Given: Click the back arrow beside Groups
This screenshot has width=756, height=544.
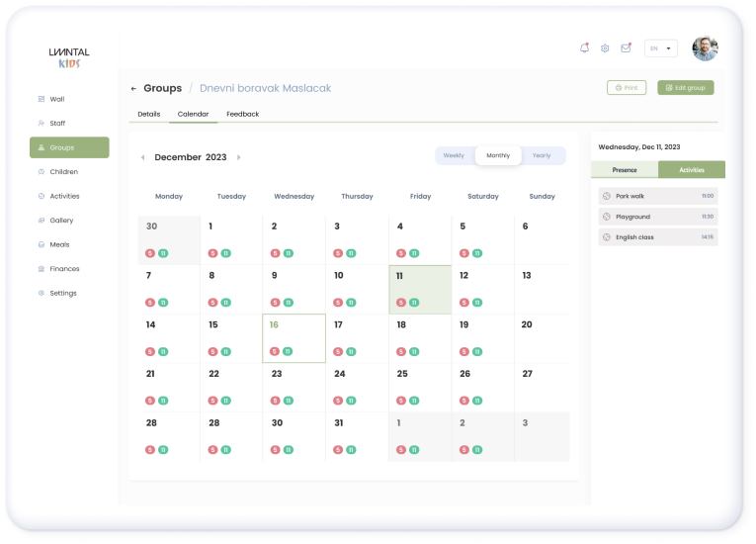Looking at the screenshot, I should pyautogui.click(x=133, y=88).
